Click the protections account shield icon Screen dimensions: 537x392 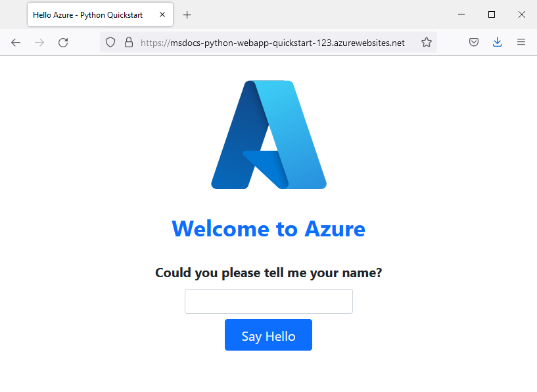tap(473, 41)
